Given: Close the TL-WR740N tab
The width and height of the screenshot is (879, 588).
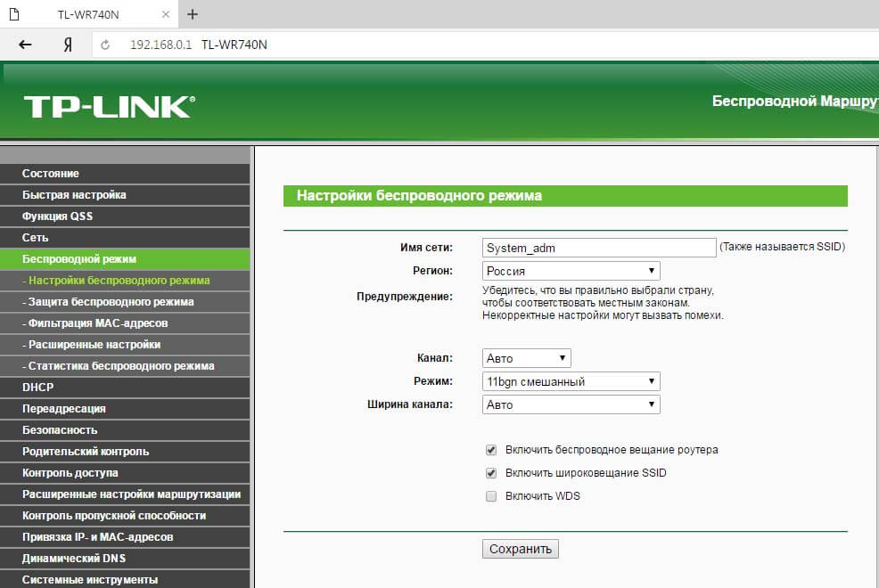Looking at the screenshot, I should point(166,14).
